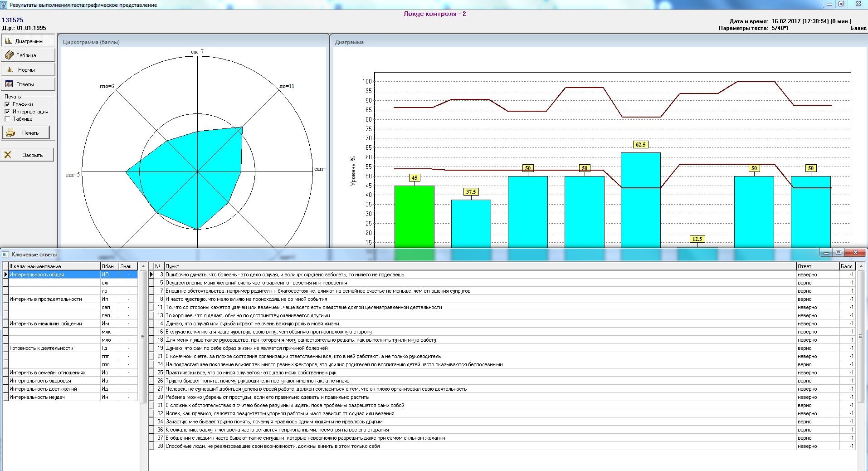Click the Ответ column header

click(x=817, y=266)
